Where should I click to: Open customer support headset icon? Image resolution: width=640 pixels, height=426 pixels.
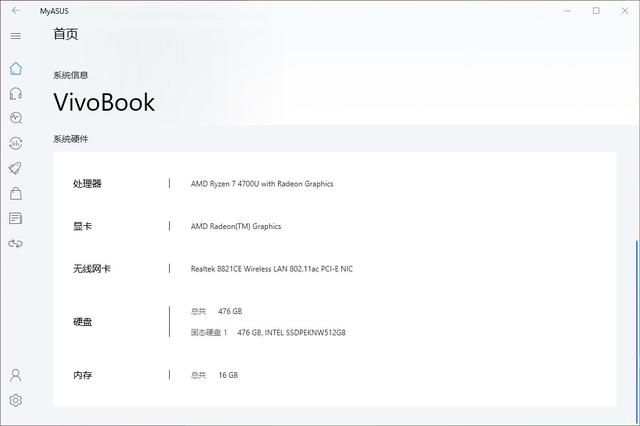tap(16, 94)
